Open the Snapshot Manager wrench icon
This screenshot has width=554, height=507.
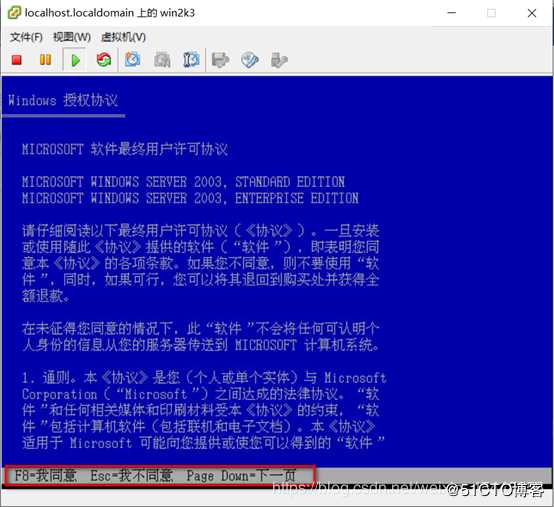pos(191,59)
